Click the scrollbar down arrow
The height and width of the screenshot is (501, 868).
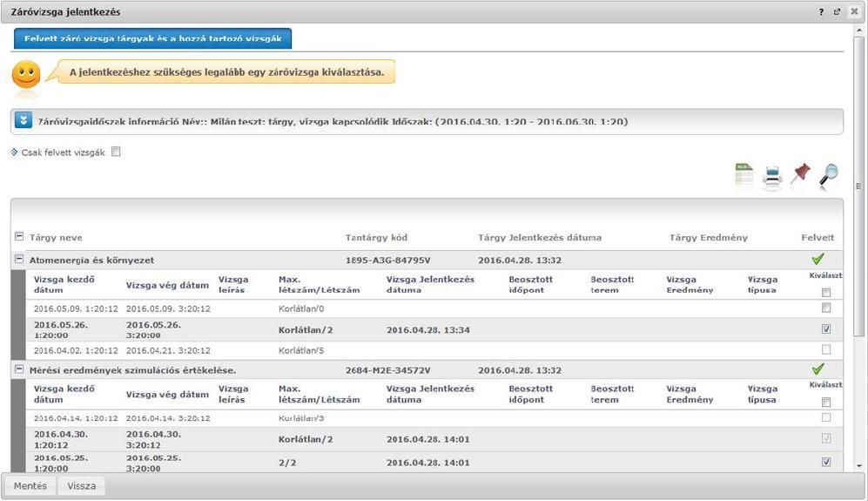pos(859,467)
